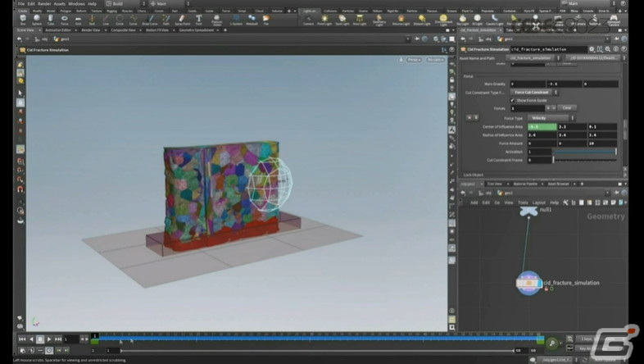Select the Font shelf tool
This screenshot has width=644, height=364.
[x=199, y=20]
